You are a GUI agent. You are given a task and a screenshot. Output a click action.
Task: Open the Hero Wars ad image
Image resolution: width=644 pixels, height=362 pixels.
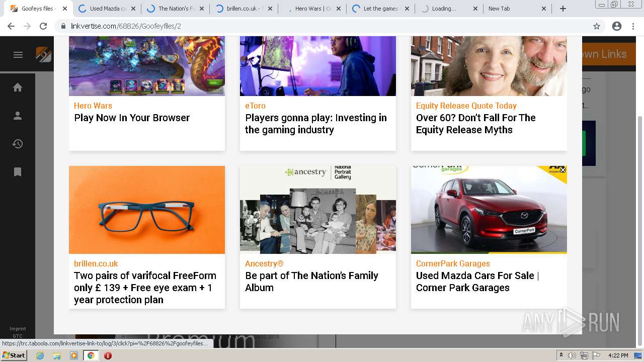pyautogui.click(x=147, y=66)
